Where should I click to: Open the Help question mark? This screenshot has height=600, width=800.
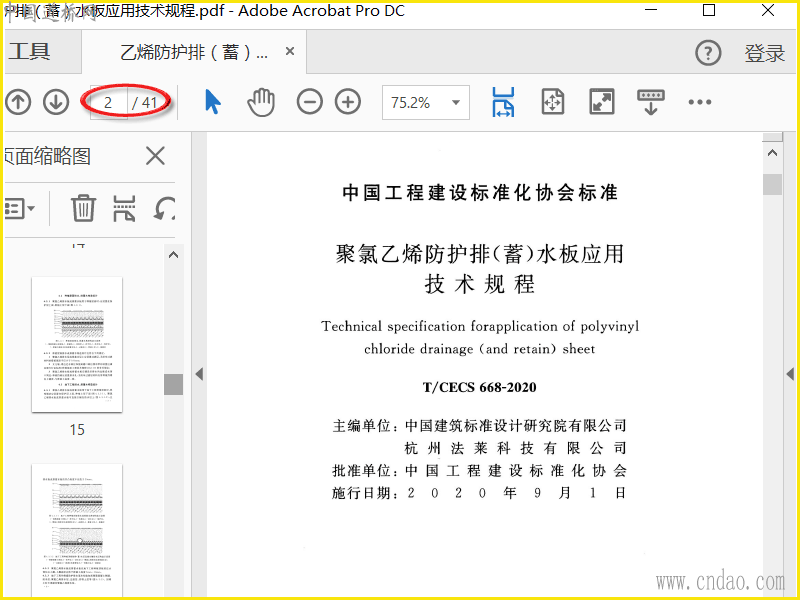click(708, 53)
